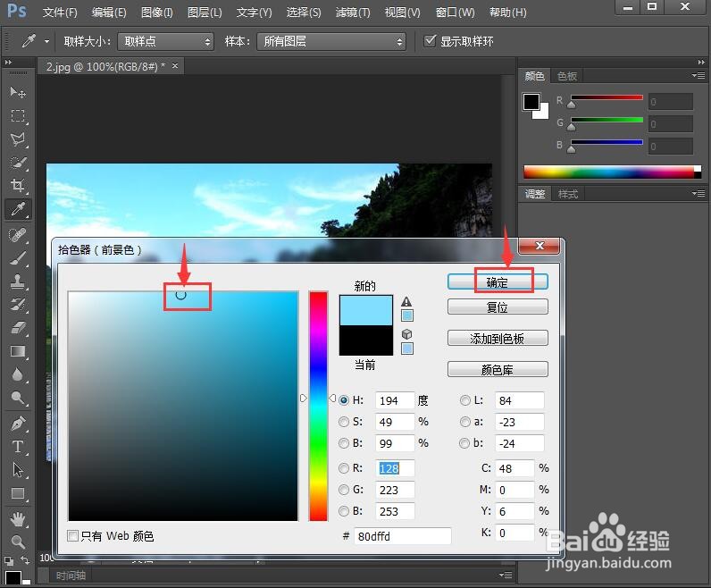Close the 2.jpg document tab
711x588 pixels.
(175, 66)
